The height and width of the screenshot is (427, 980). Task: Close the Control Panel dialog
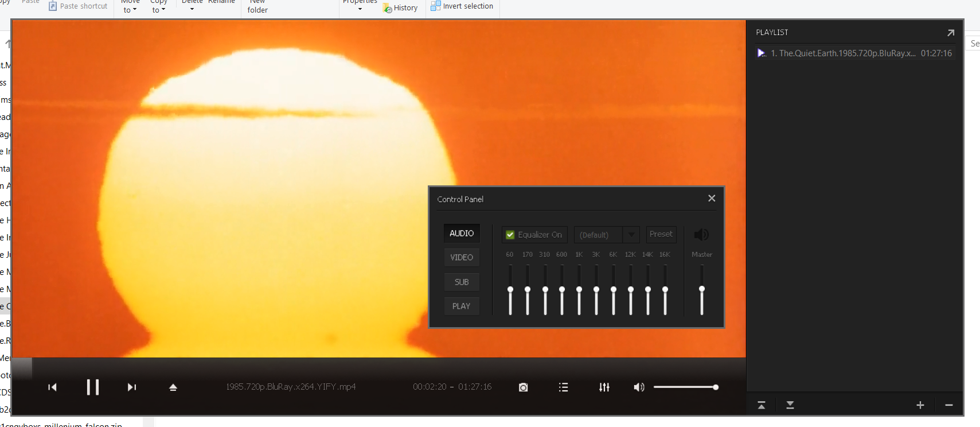click(712, 198)
